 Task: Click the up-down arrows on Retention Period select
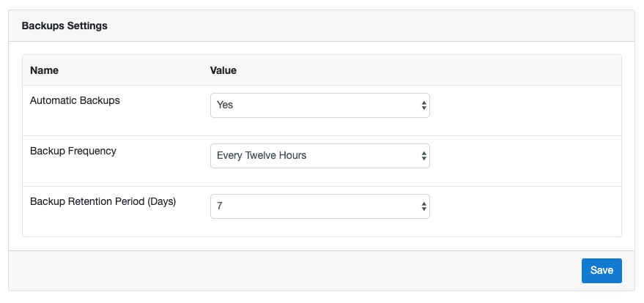point(424,206)
